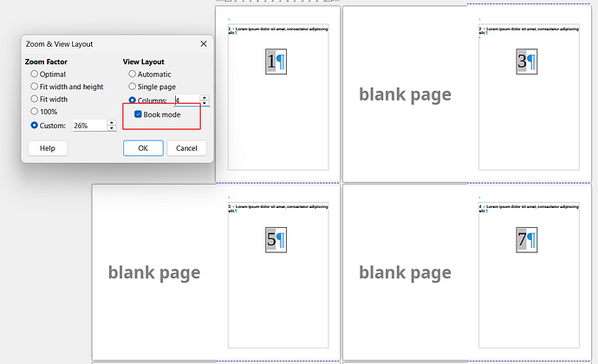Select the Optimal zoom radio button

coord(35,75)
